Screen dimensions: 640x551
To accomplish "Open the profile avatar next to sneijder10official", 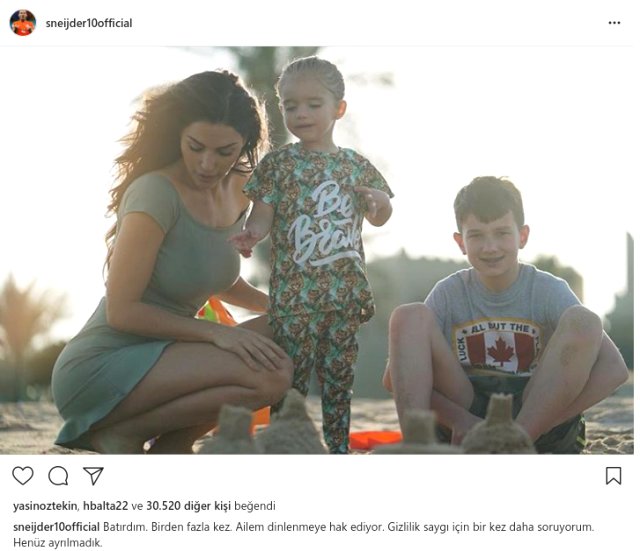I will pos(23,23).
